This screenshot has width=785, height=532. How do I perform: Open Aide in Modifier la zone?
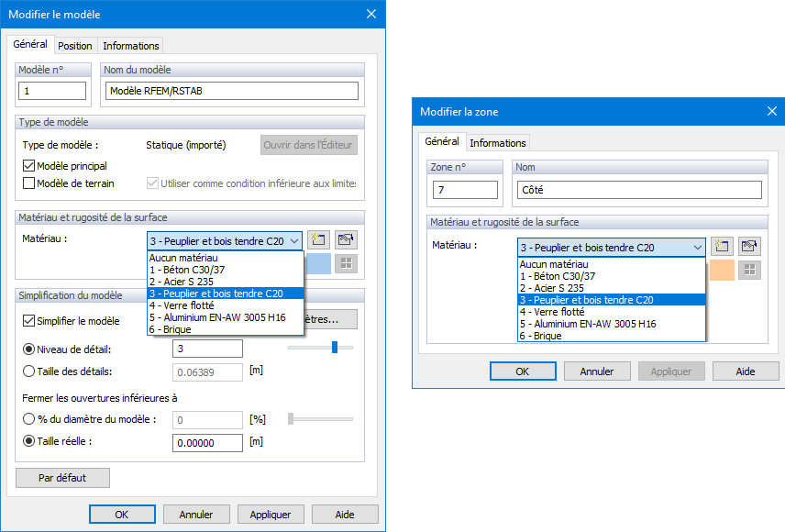(746, 371)
